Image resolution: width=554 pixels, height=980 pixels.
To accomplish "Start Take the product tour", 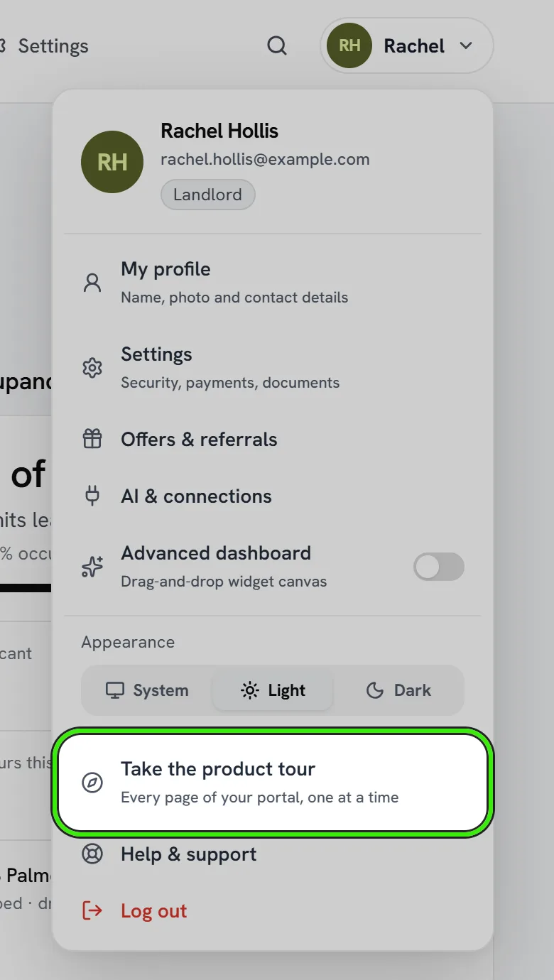I will (x=273, y=783).
